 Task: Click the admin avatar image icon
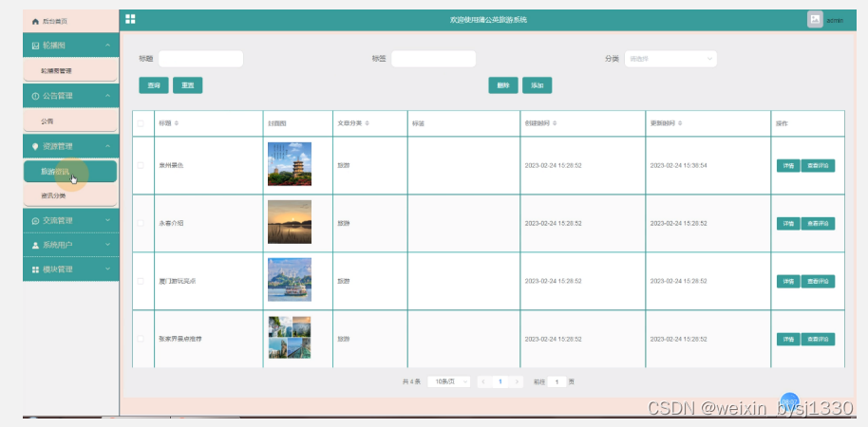[x=815, y=19]
